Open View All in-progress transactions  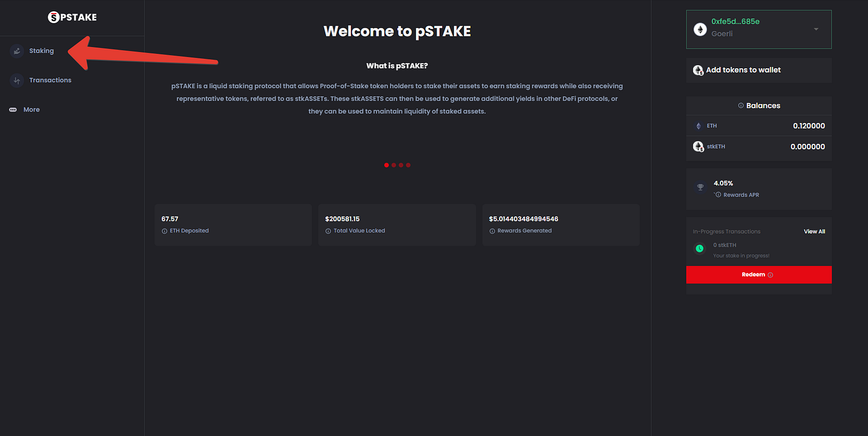pos(814,231)
